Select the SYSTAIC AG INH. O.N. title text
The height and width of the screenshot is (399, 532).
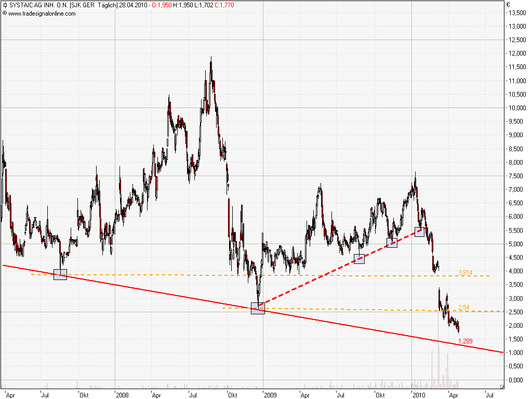pyautogui.click(x=38, y=5)
